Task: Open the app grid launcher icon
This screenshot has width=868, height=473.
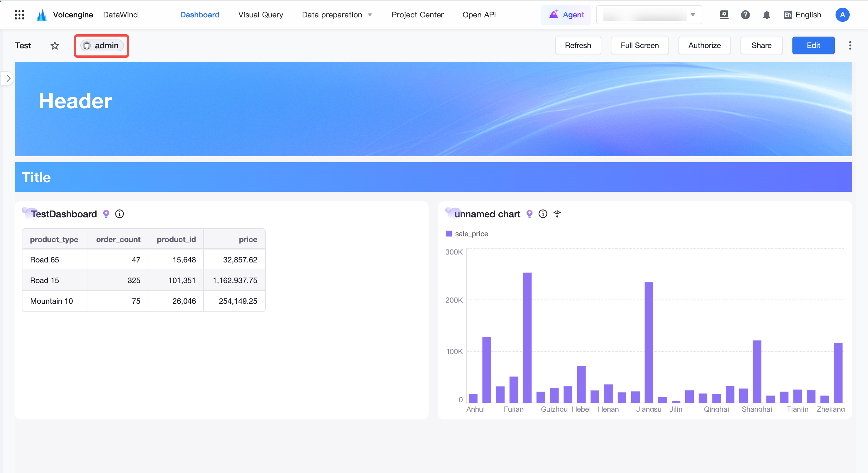Action: click(19, 15)
